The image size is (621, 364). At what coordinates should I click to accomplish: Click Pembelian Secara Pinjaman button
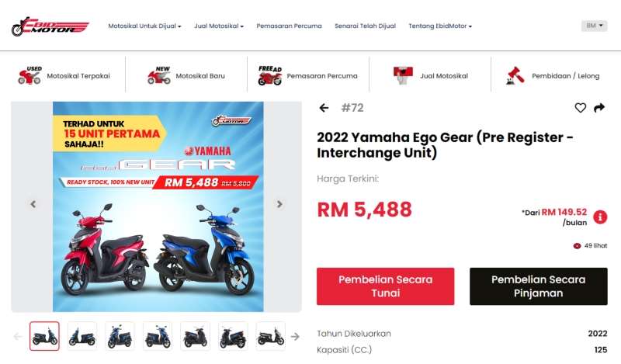pyautogui.click(x=538, y=286)
